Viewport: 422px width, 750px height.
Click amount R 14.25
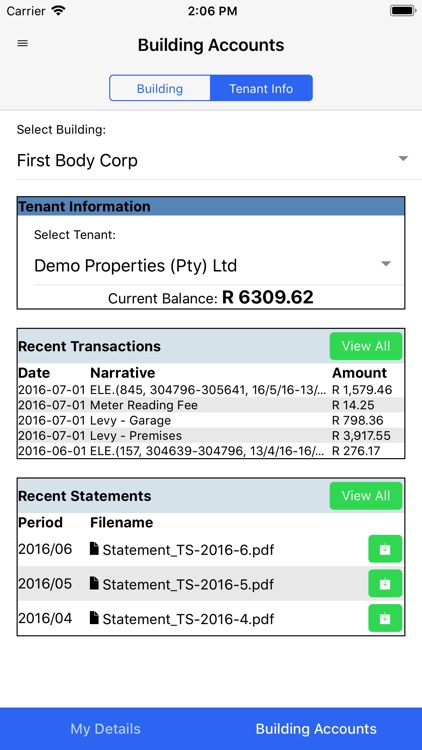coord(353,405)
